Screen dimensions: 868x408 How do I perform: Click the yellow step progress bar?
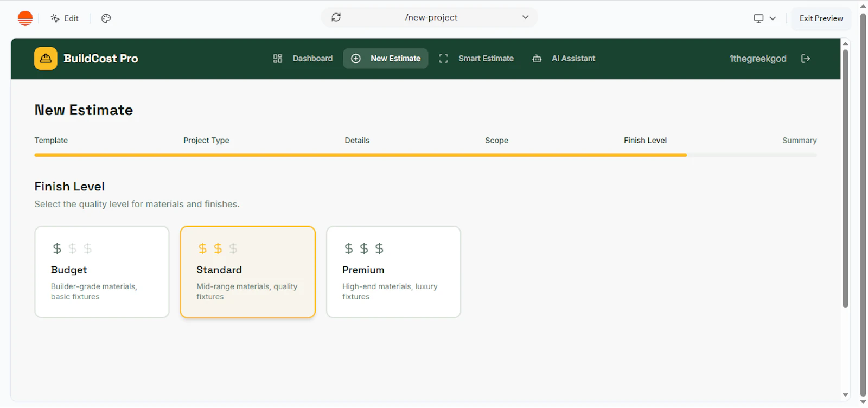pos(360,155)
